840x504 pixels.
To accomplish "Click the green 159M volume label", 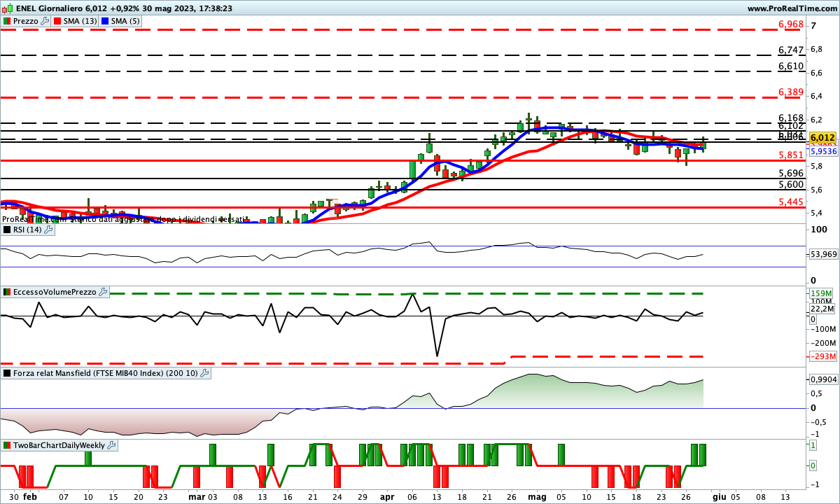I will coord(822,293).
